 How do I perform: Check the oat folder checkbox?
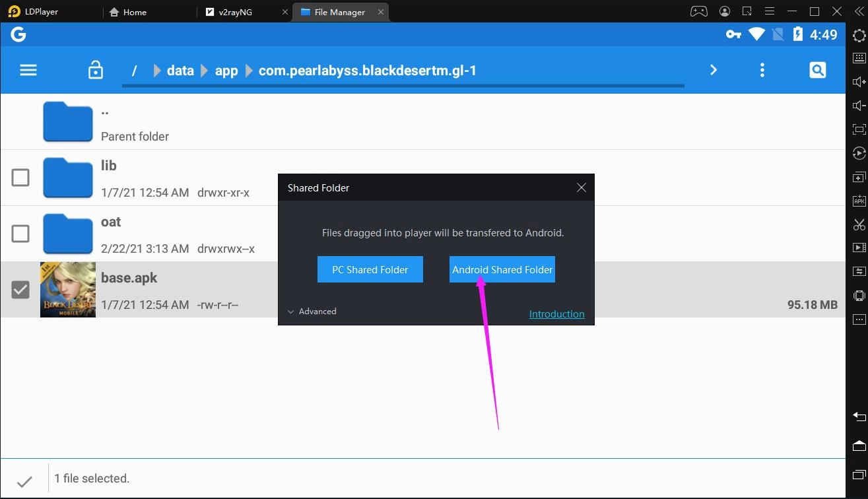pos(20,233)
